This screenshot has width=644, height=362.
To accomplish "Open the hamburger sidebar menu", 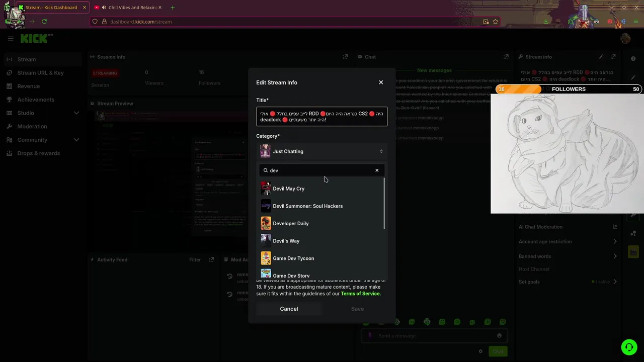I will [11, 38].
